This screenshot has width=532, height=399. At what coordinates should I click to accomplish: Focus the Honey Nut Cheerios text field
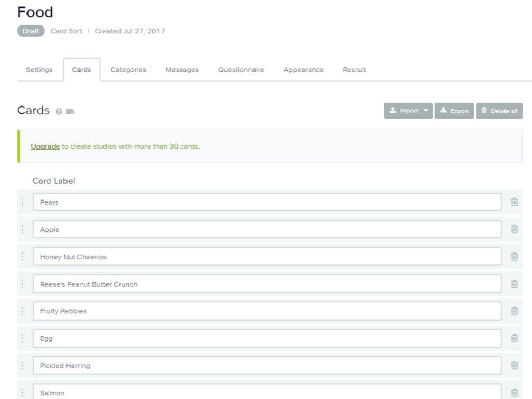pos(268,257)
